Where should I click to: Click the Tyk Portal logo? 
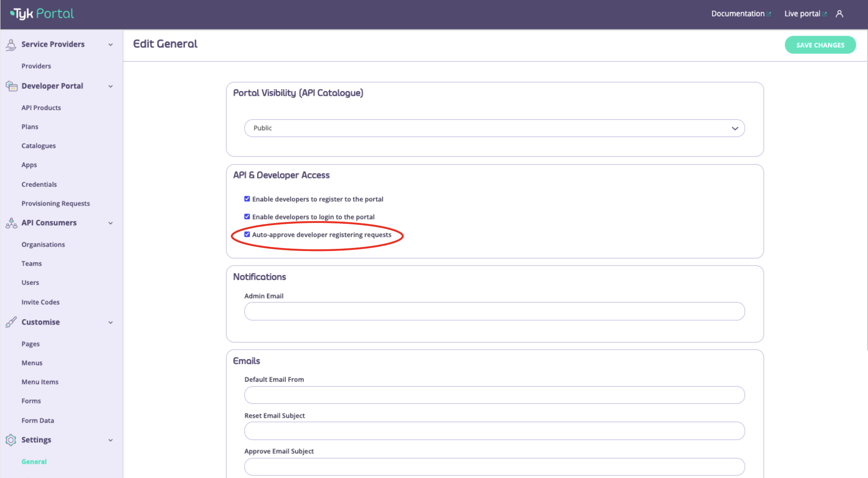click(41, 13)
